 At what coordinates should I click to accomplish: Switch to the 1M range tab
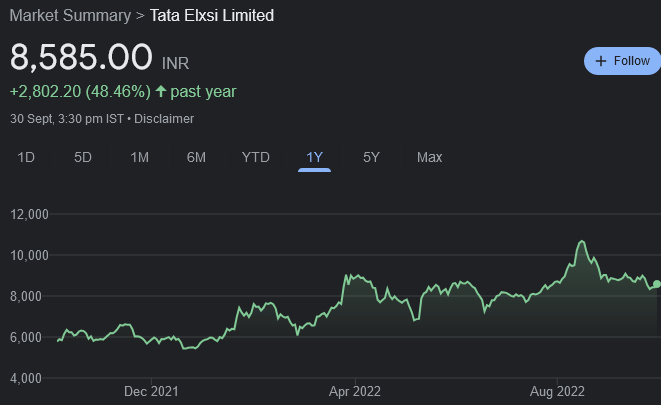click(x=140, y=157)
